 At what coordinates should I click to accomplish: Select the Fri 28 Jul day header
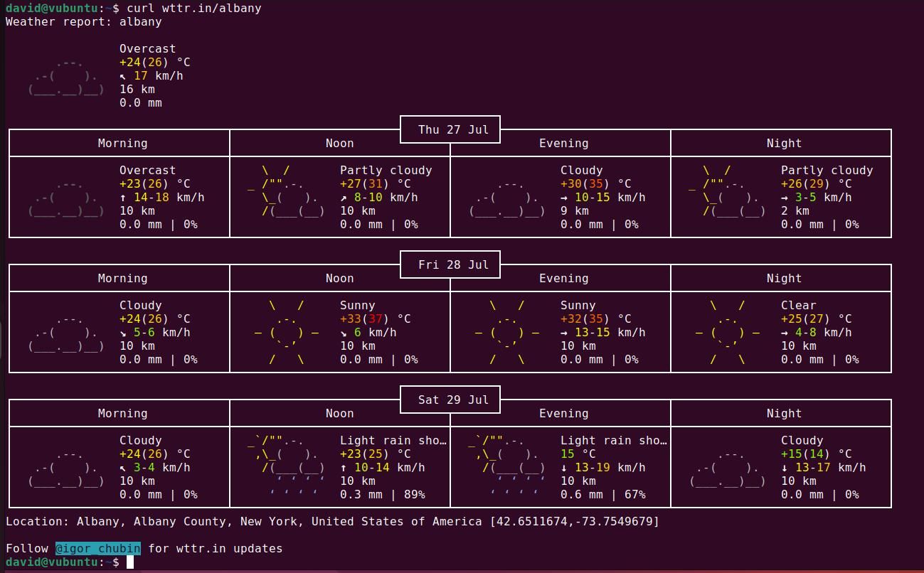click(x=451, y=264)
